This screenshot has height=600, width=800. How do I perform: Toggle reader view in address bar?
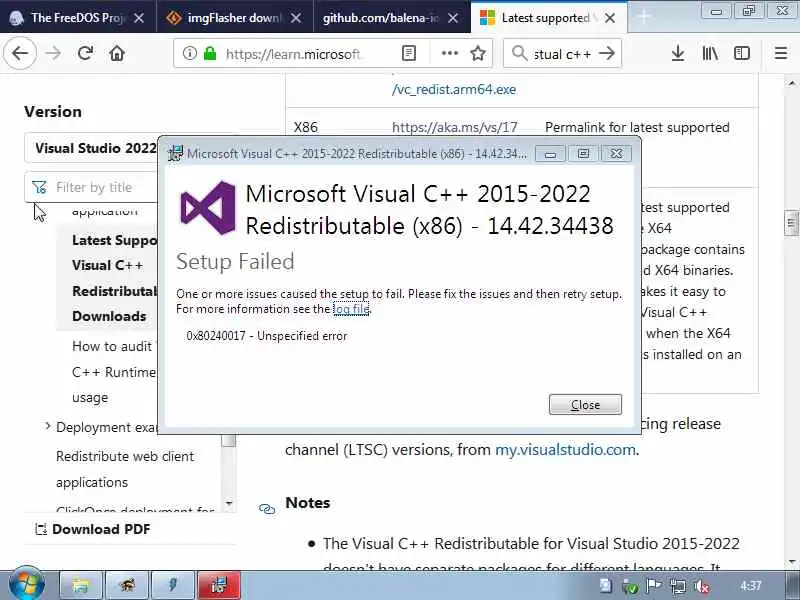pyautogui.click(x=409, y=53)
